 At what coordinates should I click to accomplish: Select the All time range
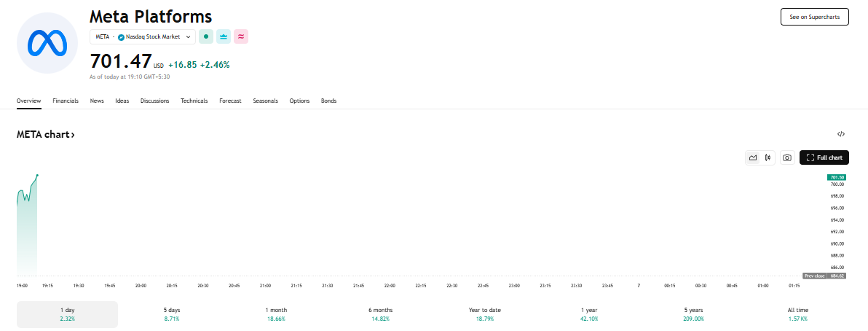[798, 314]
